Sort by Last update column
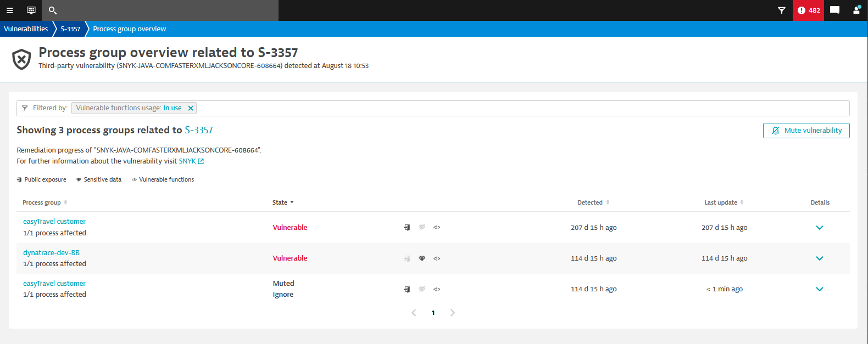This screenshot has width=868, height=344. coord(724,202)
